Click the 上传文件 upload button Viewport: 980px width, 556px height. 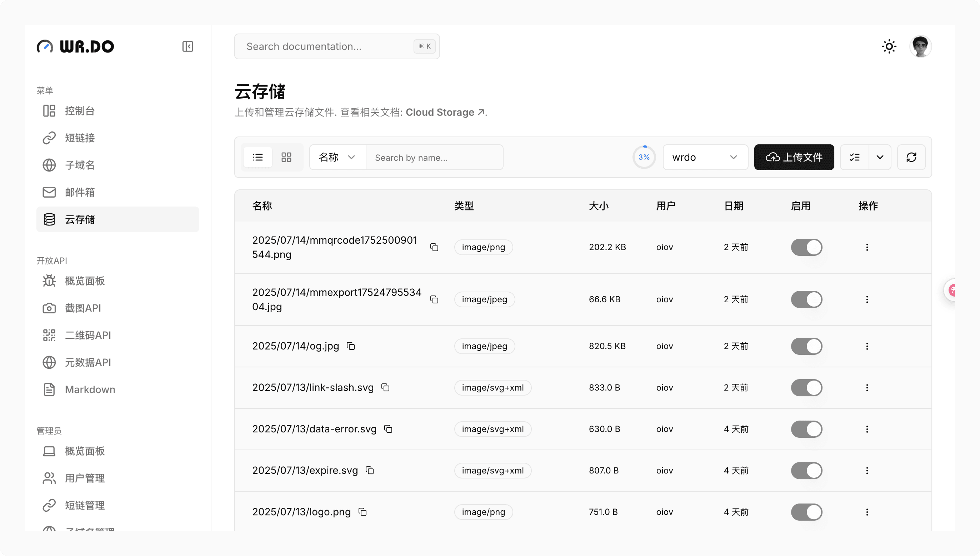pos(794,157)
